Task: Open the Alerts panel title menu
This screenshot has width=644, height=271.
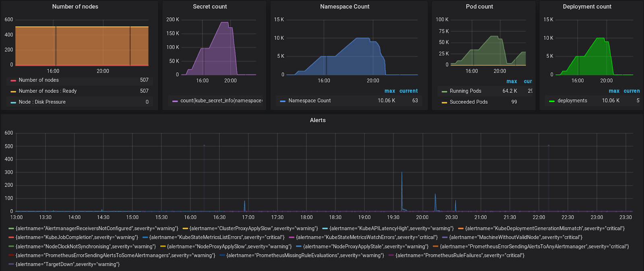Action: [x=318, y=120]
